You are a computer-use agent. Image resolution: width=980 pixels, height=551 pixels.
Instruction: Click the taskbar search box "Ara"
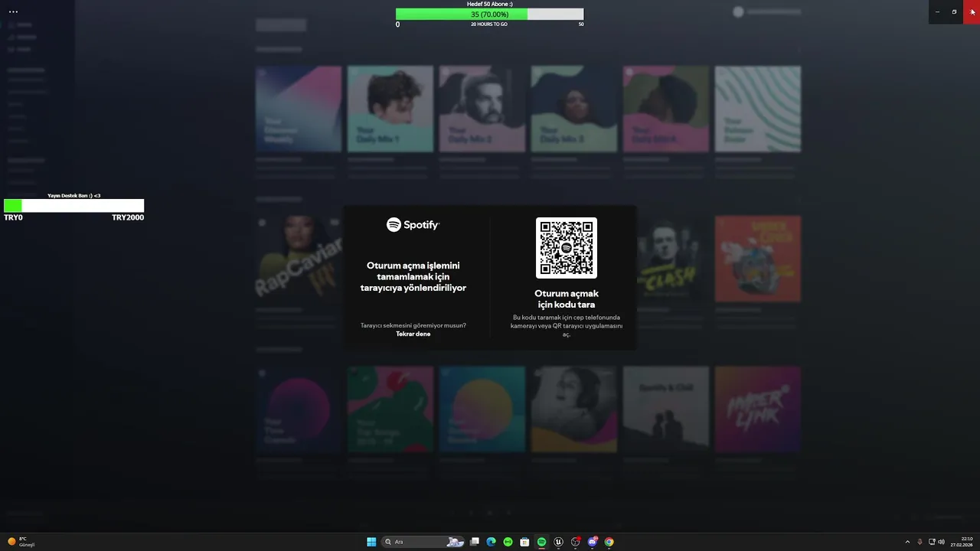click(424, 542)
